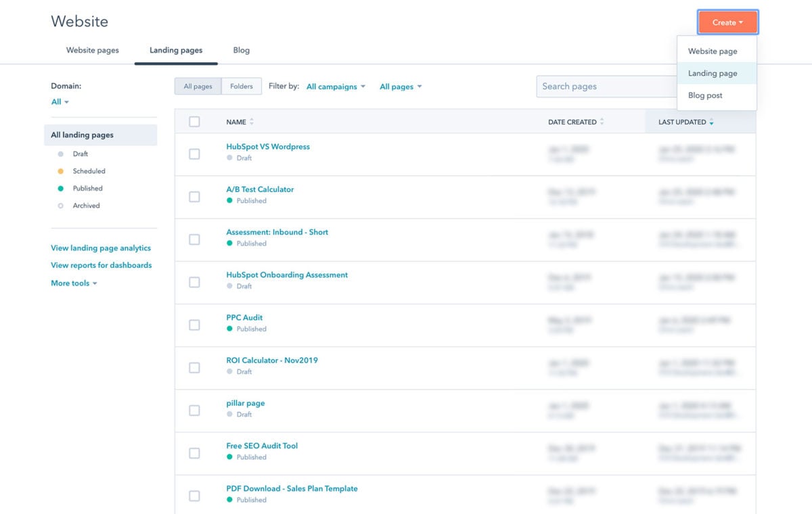Check the Free SEO Audit Tool checkbox
The image size is (812, 514).
point(194,453)
